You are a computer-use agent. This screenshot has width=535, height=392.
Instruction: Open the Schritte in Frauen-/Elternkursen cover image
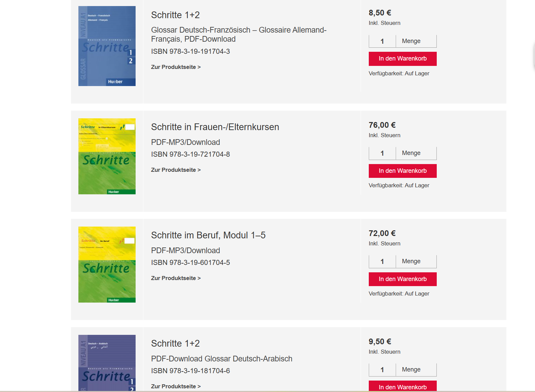[x=107, y=156]
